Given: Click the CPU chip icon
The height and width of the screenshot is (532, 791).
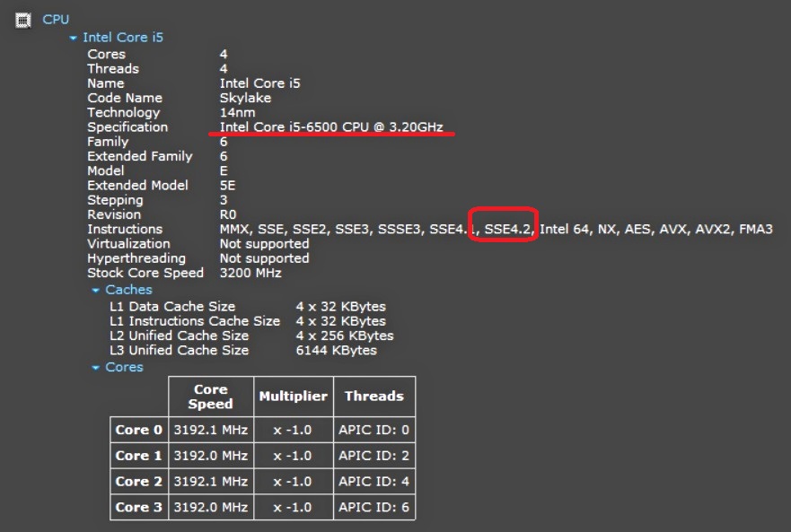Looking at the screenshot, I should 22,21.
